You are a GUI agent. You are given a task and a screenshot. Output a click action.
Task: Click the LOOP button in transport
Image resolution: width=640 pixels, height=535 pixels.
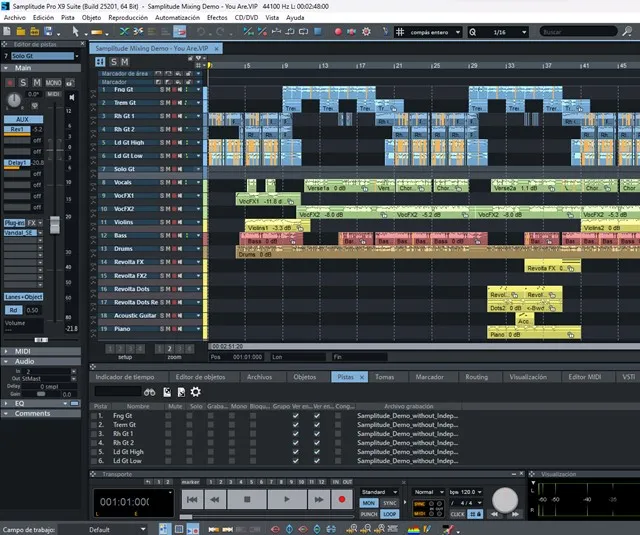pyautogui.click(x=391, y=514)
